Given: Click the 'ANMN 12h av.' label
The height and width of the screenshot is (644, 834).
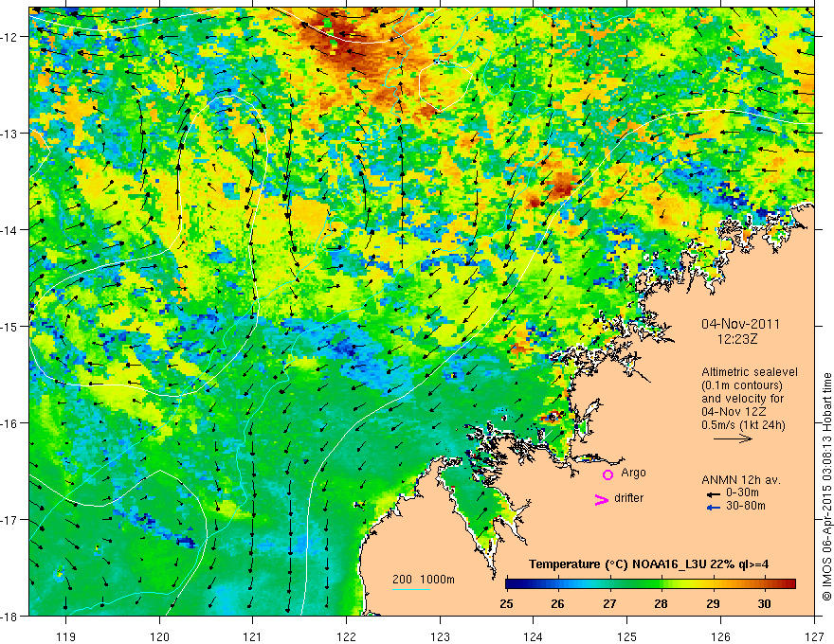Looking at the screenshot, I should (741, 480).
